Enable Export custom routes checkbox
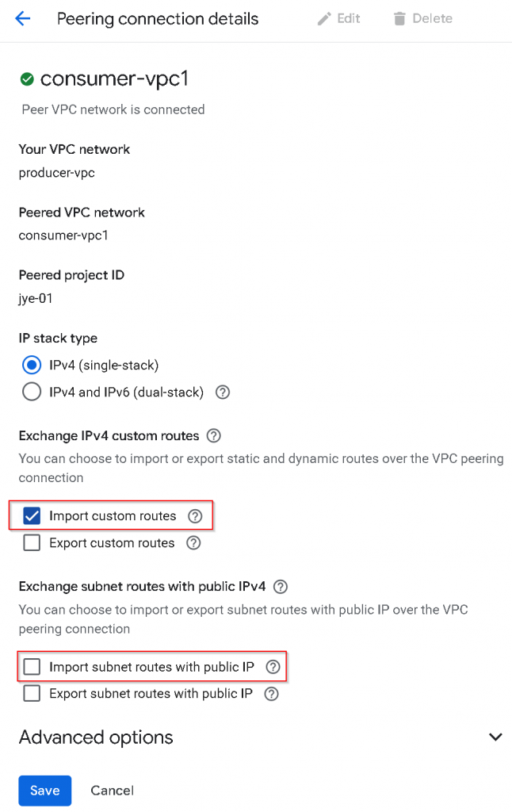The height and width of the screenshot is (812, 512). tap(32, 543)
